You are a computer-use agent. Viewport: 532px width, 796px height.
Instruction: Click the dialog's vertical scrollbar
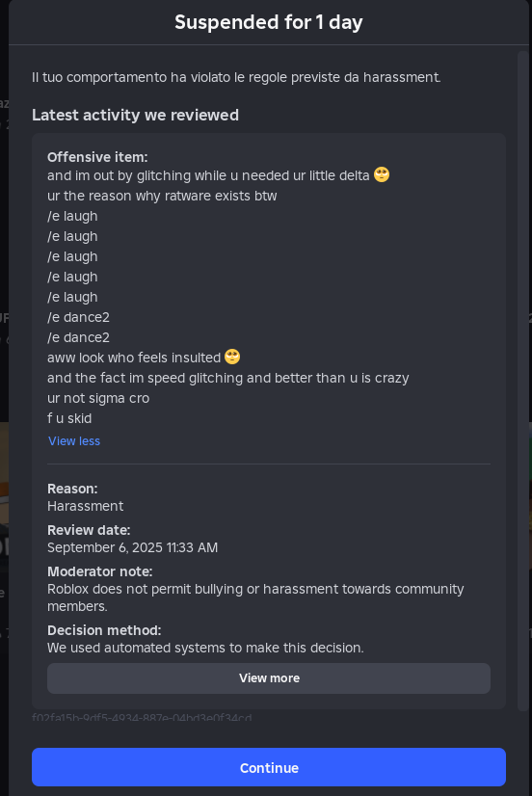(523, 381)
